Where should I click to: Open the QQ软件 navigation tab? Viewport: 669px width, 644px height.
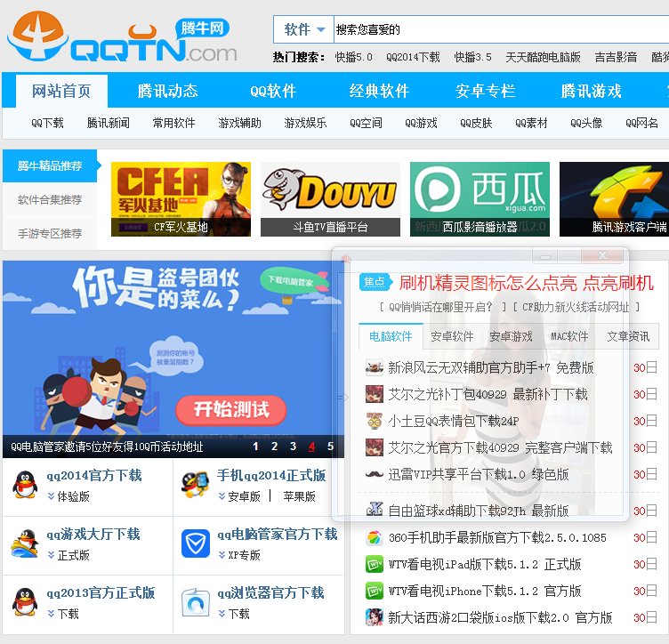coord(273,91)
